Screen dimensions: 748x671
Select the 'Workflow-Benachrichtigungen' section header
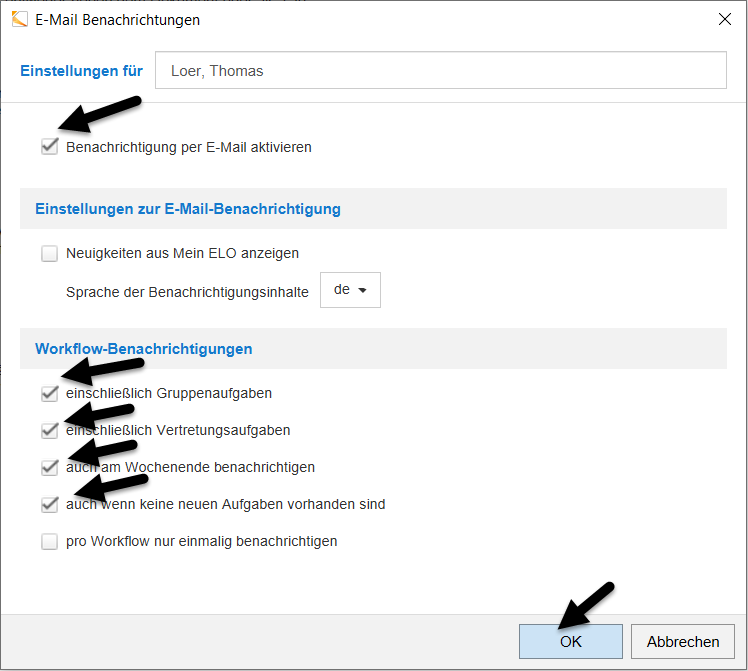144,349
